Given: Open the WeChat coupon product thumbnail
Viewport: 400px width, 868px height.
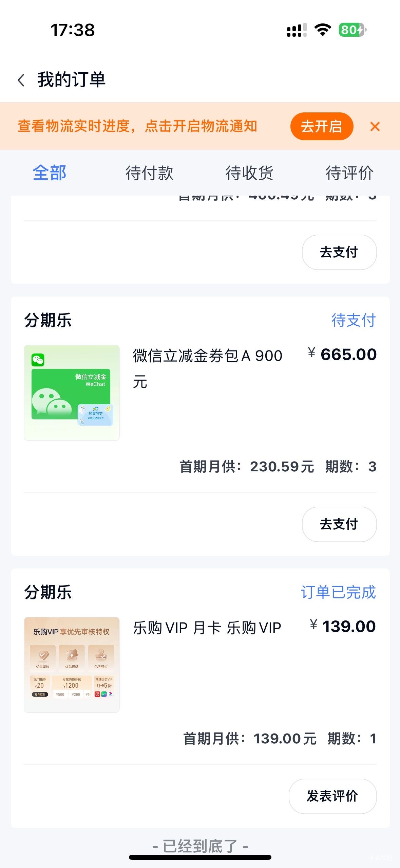Looking at the screenshot, I should click(x=72, y=393).
